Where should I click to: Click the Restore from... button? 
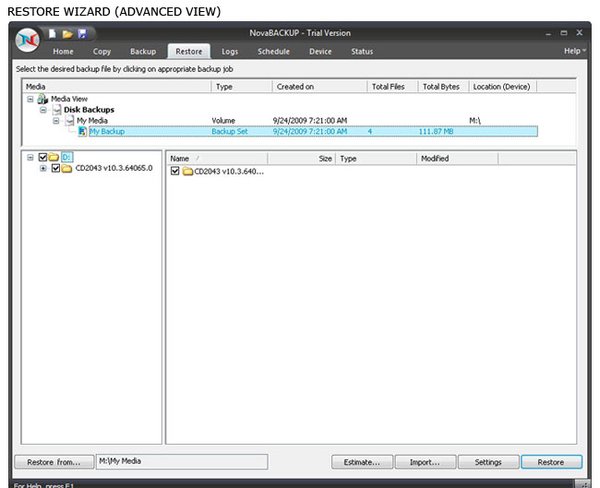[54, 462]
